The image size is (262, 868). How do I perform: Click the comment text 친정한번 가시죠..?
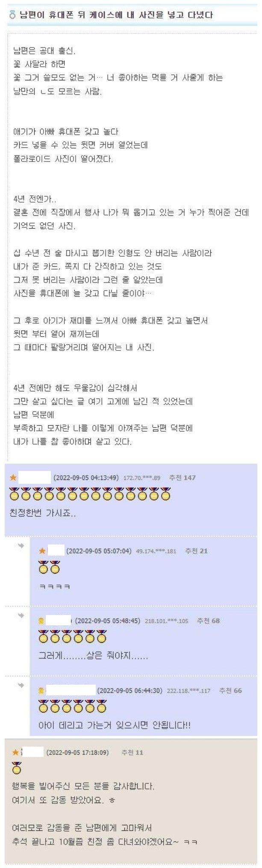(x=43, y=512)
